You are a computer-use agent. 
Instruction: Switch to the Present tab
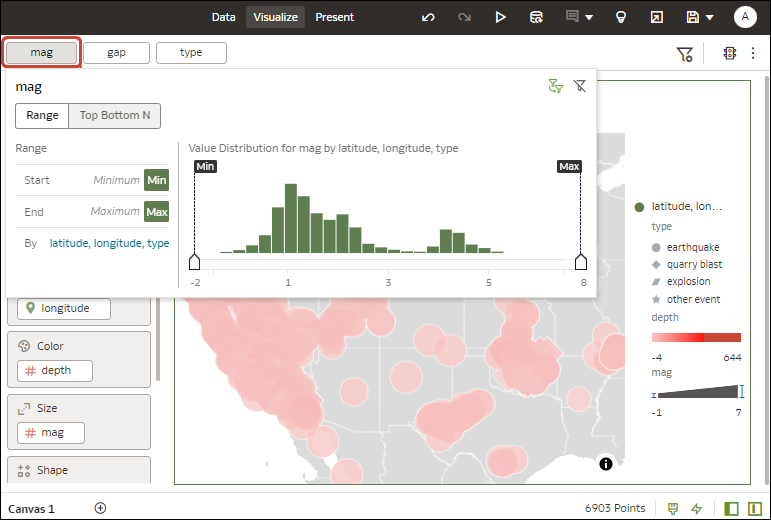pyautogui.click(x=334, y=17)
